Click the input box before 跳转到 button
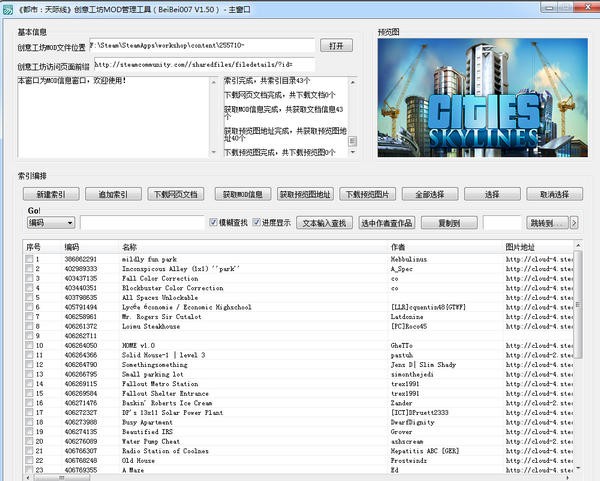The image size is (600, 481). click(502, 223)
